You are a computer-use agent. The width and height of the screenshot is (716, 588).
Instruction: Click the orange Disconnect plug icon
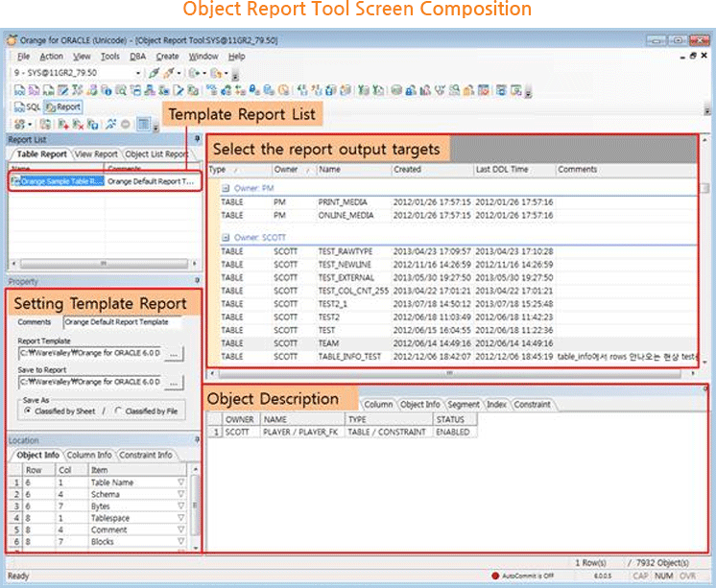[x=169, y=73]
